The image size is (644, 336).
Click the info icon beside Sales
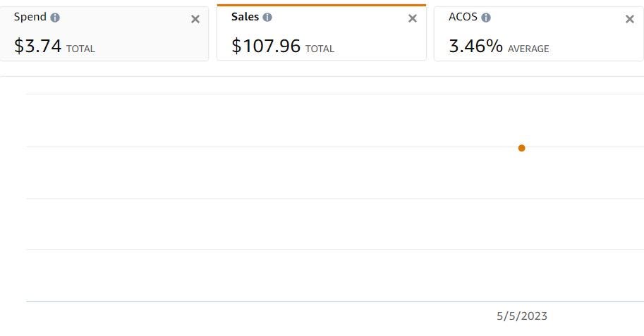coord(267,18)
